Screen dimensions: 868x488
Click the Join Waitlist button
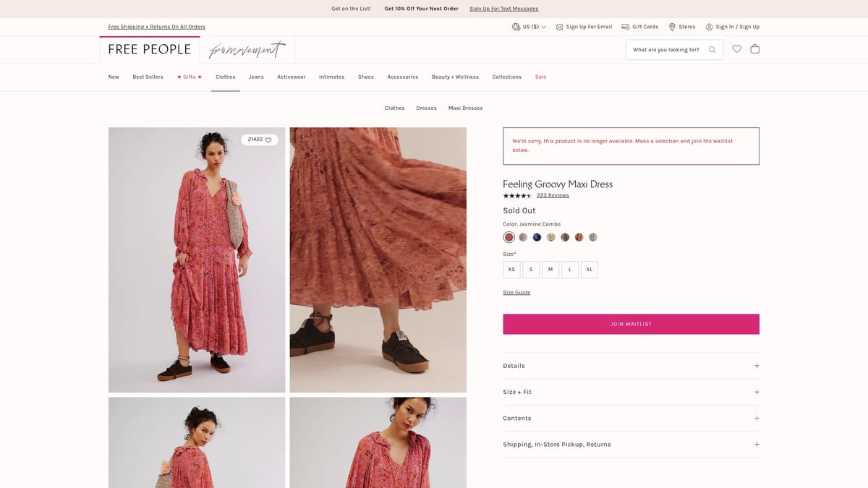pyautogui.click(x=631, y=324)
